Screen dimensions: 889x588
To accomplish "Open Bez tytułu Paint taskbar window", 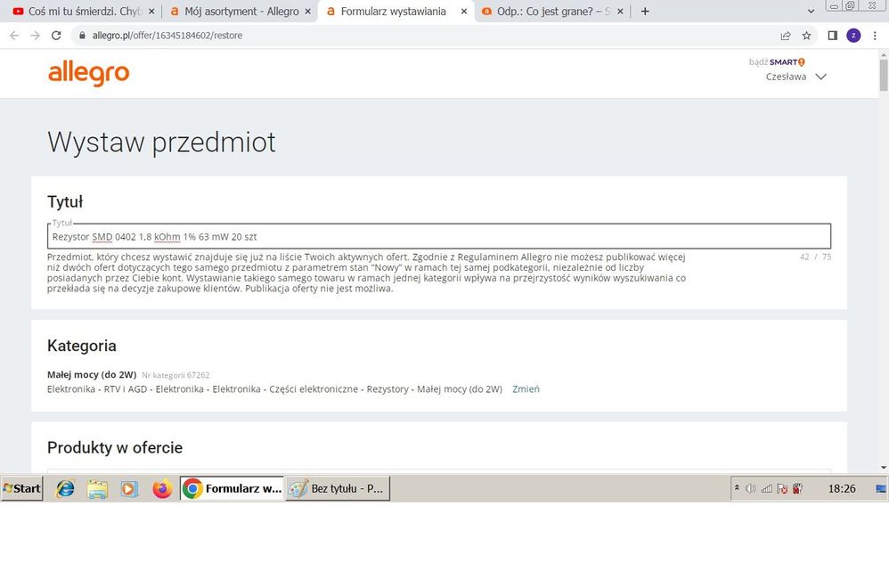I will coord(338,488).
